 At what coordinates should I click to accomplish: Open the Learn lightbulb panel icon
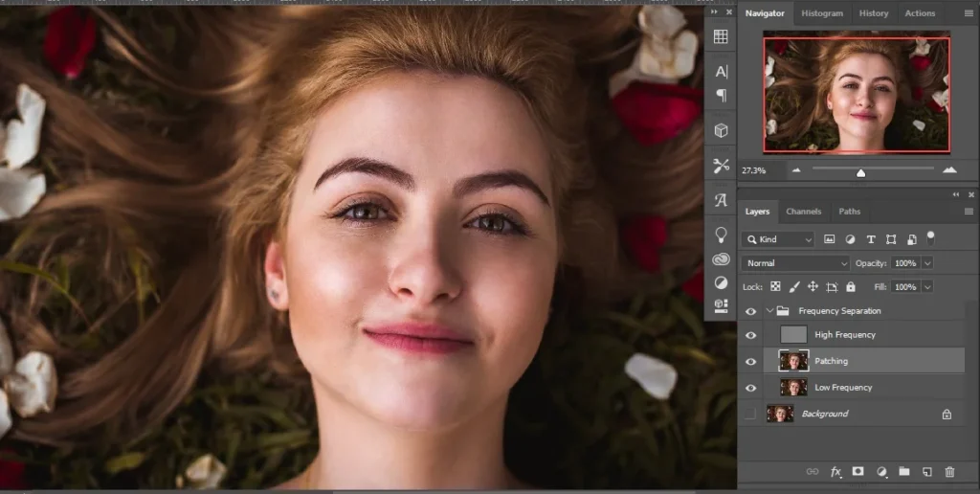click(721, 236)
